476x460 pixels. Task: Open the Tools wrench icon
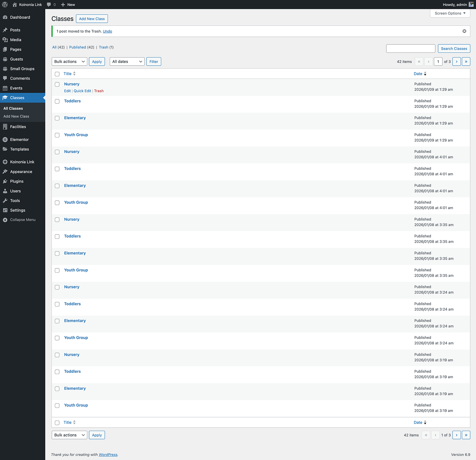point(5,201)
